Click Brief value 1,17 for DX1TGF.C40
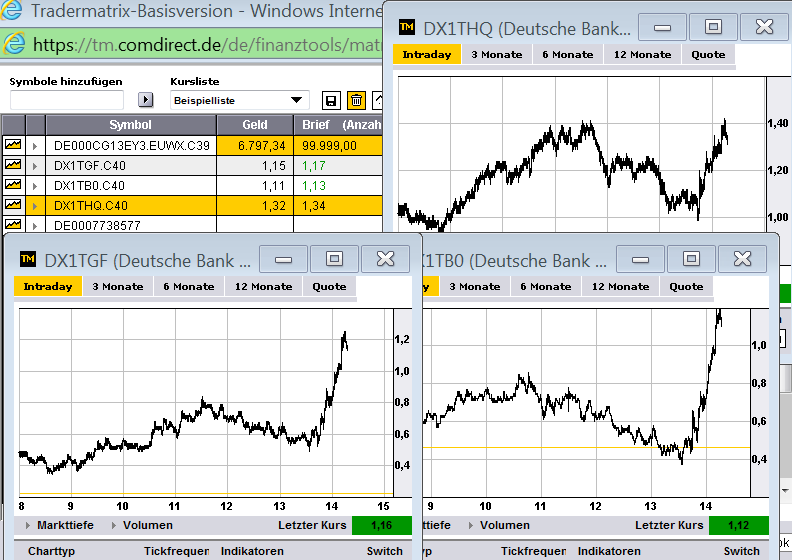The image size is (792, 560). click(x=338, y=166)
